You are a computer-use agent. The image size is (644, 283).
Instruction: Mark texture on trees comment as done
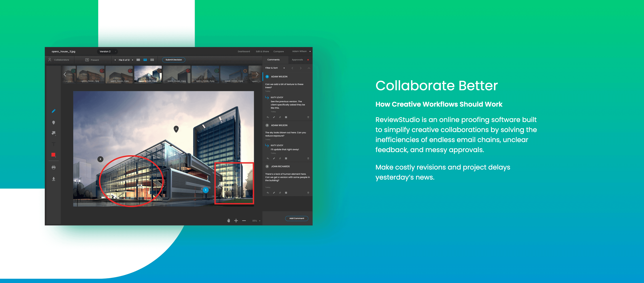pos(286,117)
